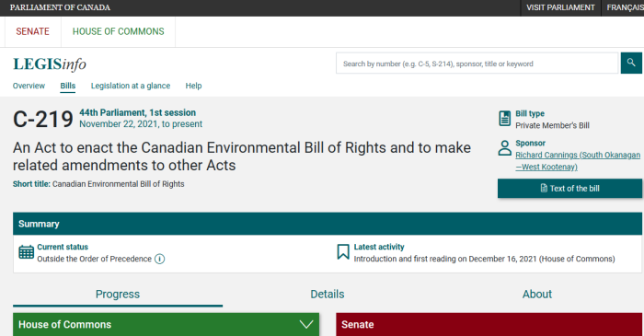Click the document icon beside Bill type

click(x=504, y=119)
